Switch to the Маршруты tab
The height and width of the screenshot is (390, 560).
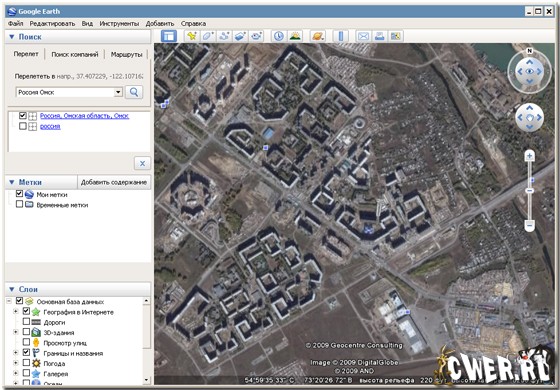click(126, 54)
